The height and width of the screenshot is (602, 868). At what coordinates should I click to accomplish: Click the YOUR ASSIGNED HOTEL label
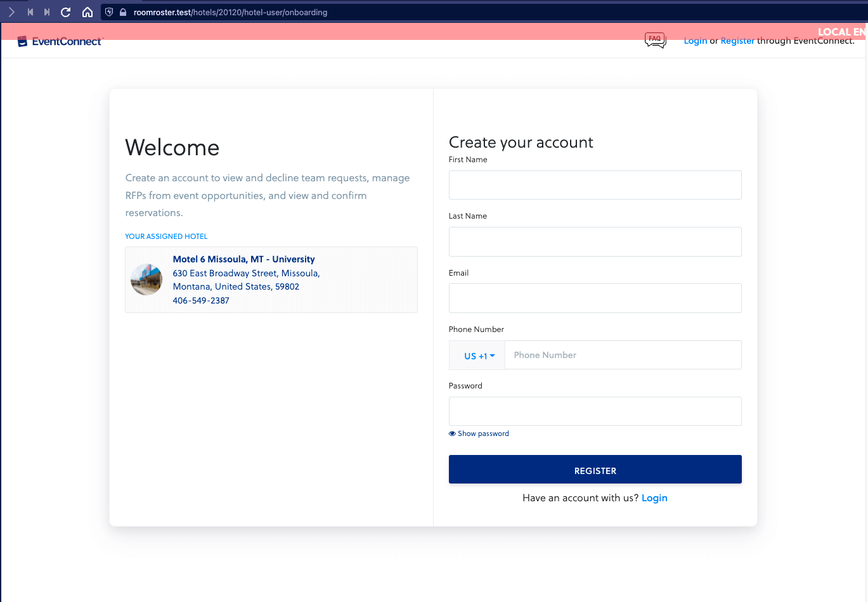pos(166,236)
